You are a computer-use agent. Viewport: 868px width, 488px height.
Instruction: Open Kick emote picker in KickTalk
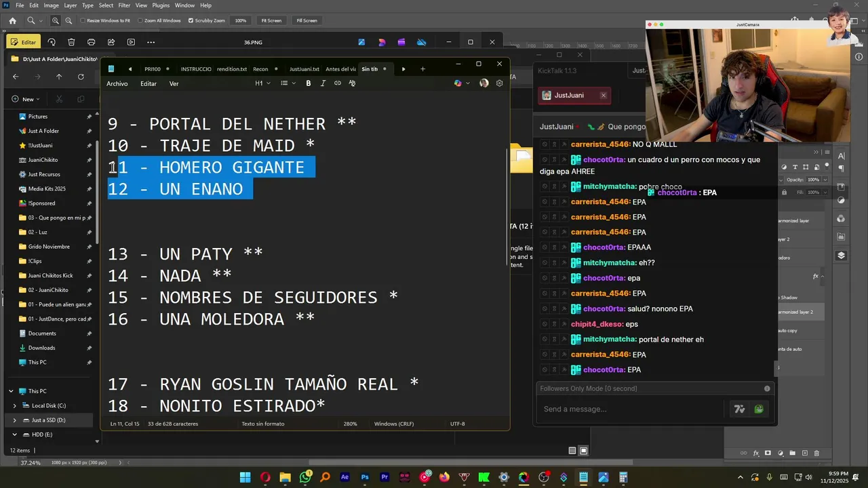tap(759, 409)
